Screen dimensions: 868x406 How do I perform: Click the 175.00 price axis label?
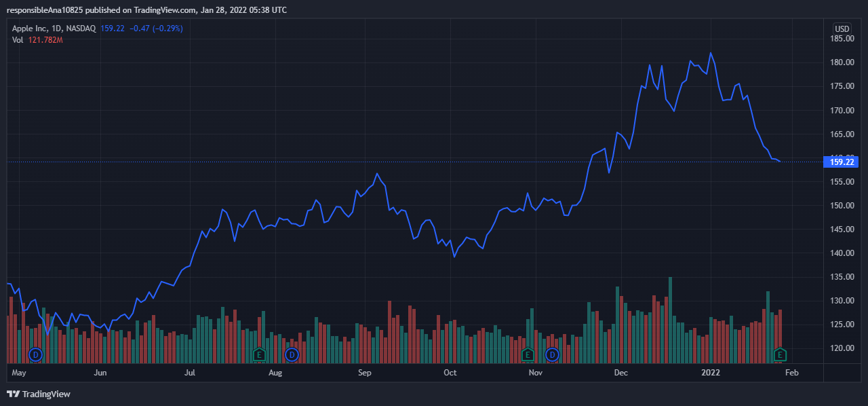(x=842, y=86)
